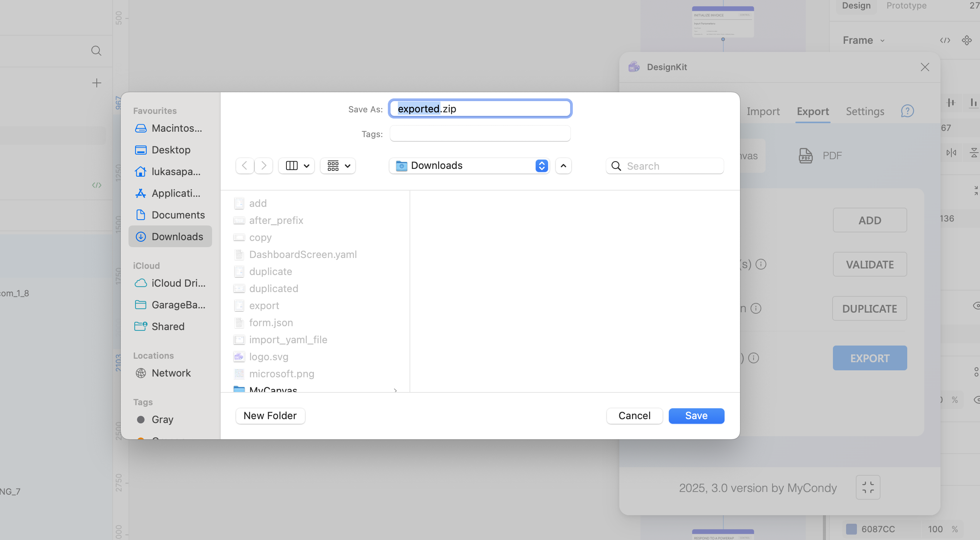Click the VALIDATE button in DesignKit
Image resolution: width=980 pixels, height=540 pixels.
coord(870,264)
